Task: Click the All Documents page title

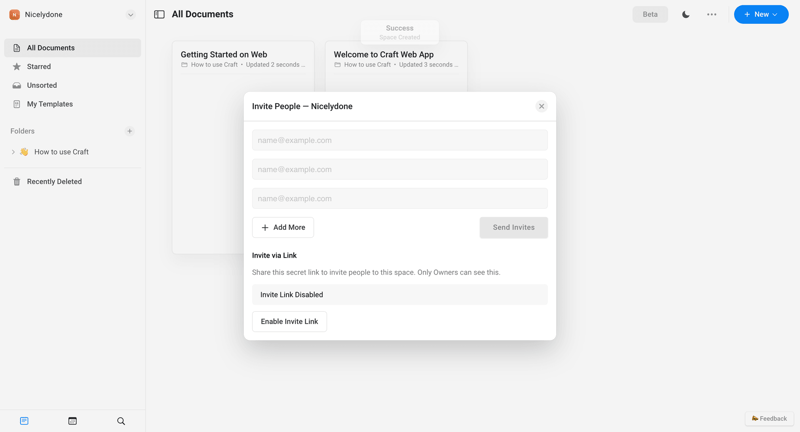Action: click(x=203, y=14)
